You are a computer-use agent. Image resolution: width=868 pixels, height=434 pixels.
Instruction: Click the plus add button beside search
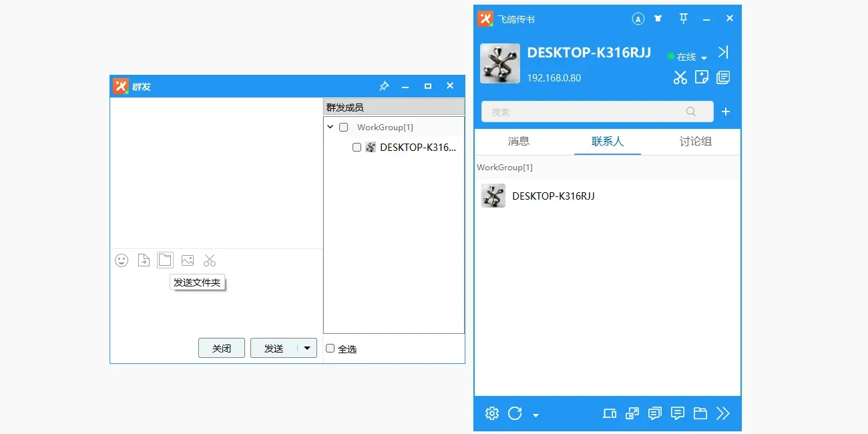click(x=726, y=112)
